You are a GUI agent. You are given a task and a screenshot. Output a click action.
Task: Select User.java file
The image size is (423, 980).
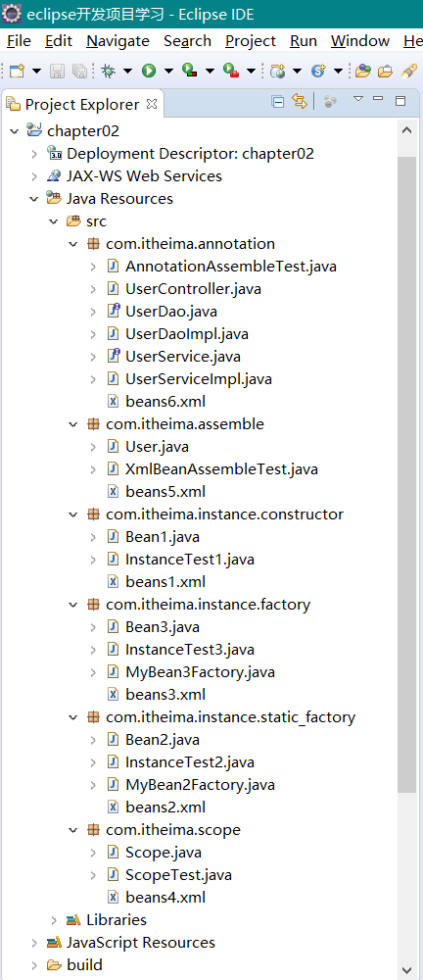157,446
